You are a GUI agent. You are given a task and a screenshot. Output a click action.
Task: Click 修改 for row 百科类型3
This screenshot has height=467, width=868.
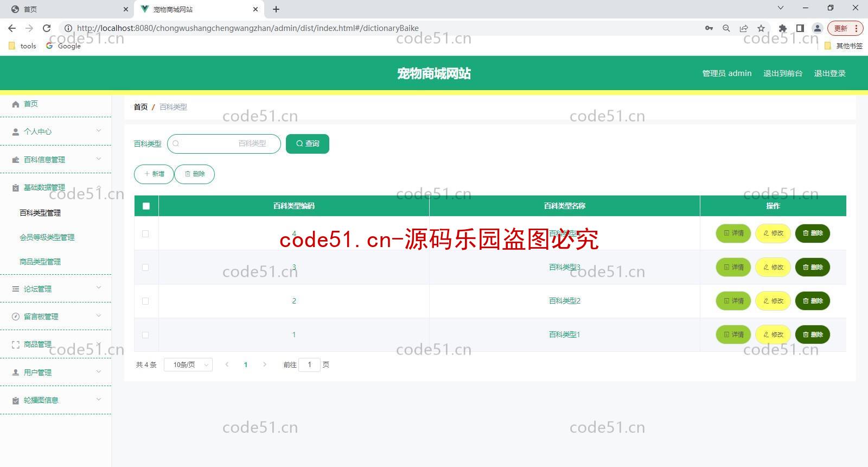click(x=773, y=267)
